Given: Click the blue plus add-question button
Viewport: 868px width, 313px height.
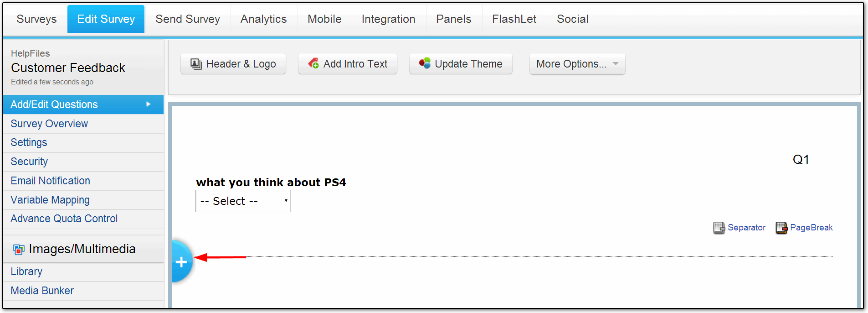Looking at the screenshot, I should pyautogui.click(x=181, y=261).
